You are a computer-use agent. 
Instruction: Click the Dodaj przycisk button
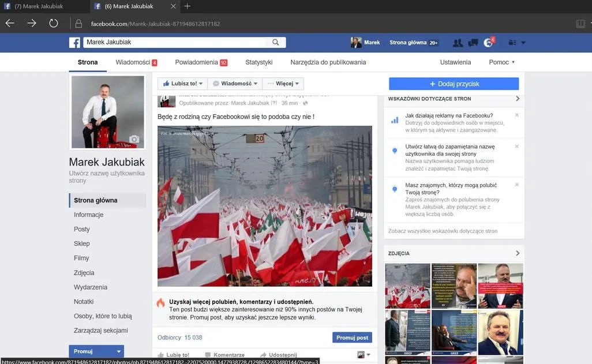pyautogui.click(x=454, y=83)
